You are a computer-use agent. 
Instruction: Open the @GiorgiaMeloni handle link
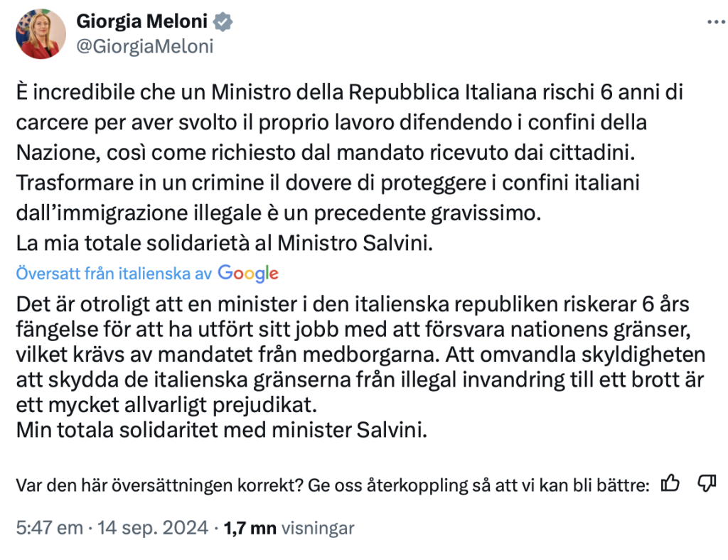pyautogui.click(x=144, y=47)
